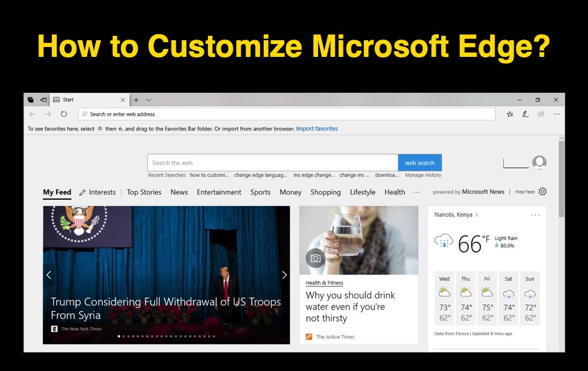Viewport: 588px width, 371px height.
Task: Open feed settings gear icon
Action: click(x=543, y=192)
